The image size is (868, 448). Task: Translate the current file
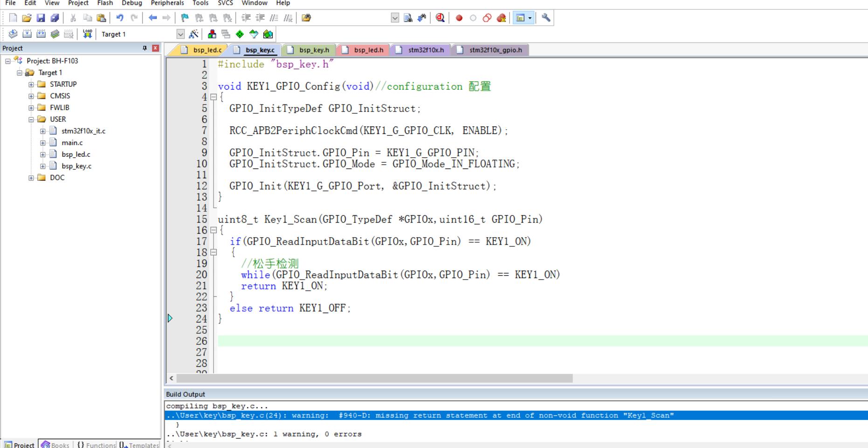coord(13,34)
